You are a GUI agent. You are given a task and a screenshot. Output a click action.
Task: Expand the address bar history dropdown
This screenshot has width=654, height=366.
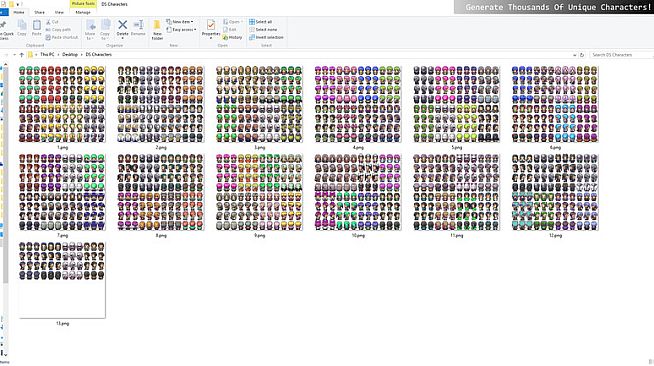pyautogui.click(x=575, y=55)
